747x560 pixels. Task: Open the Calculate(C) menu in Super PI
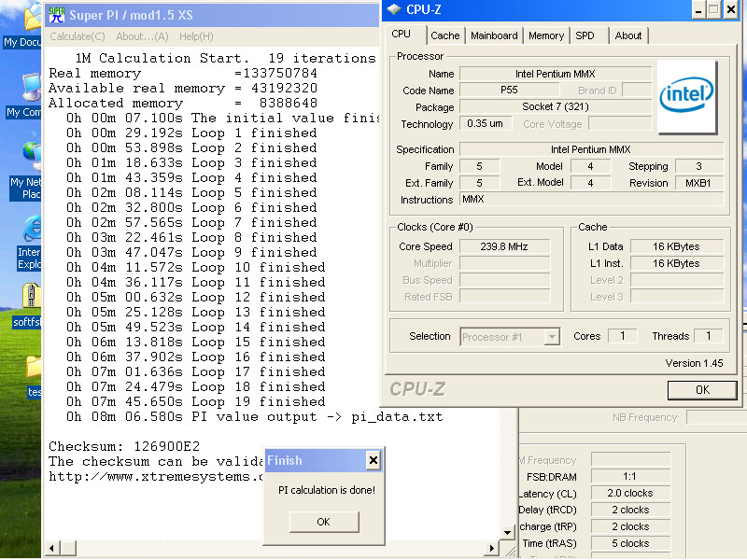[78, 36]
